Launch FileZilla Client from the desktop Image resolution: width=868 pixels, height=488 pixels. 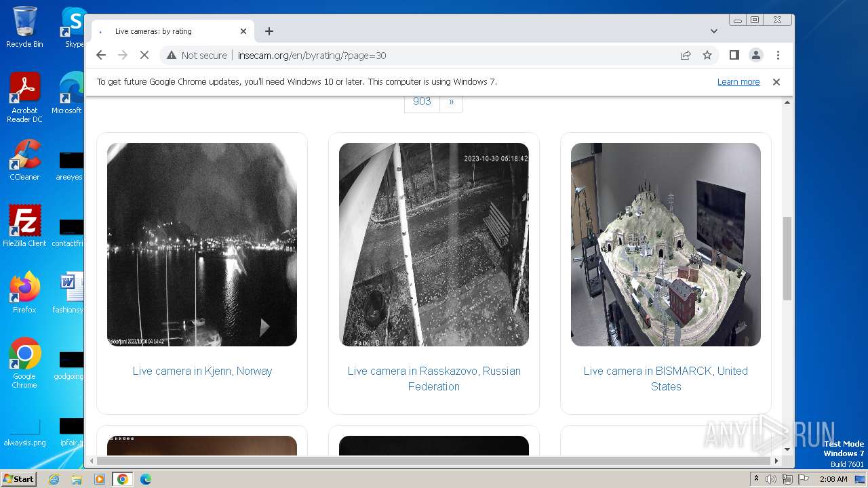click(24, 226)
